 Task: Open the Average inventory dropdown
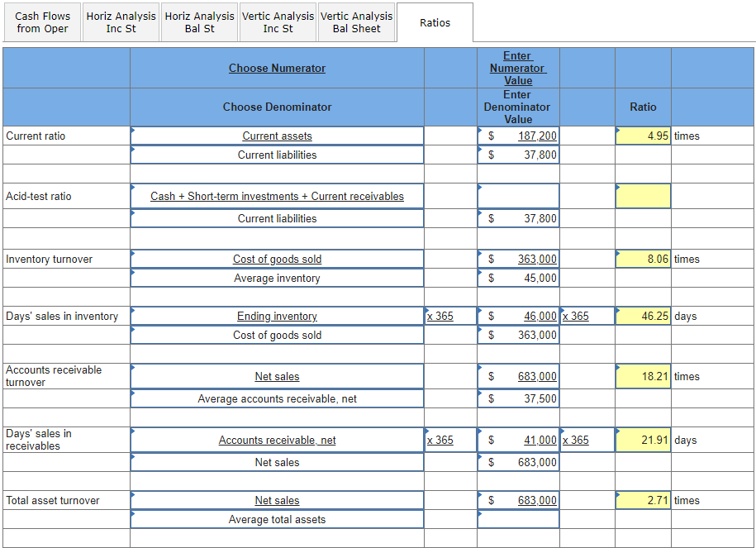(x=278, y=278)
